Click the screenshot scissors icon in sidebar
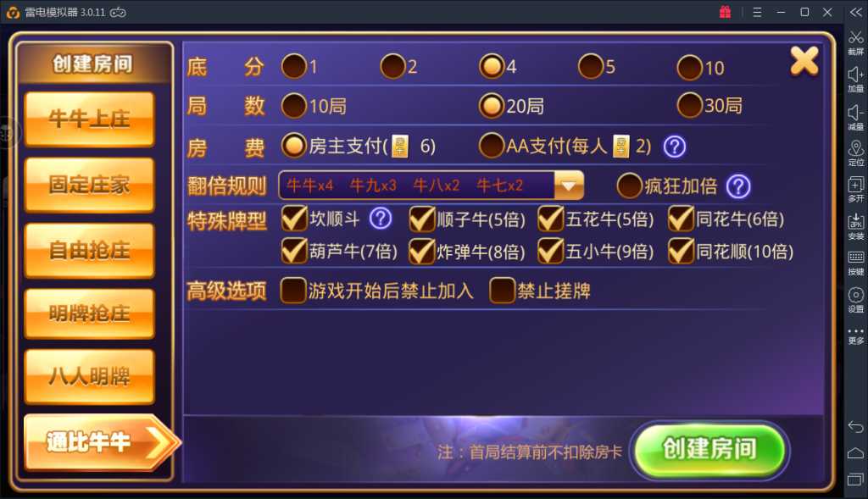Screen dimensions: 868x499 [856, 37]
